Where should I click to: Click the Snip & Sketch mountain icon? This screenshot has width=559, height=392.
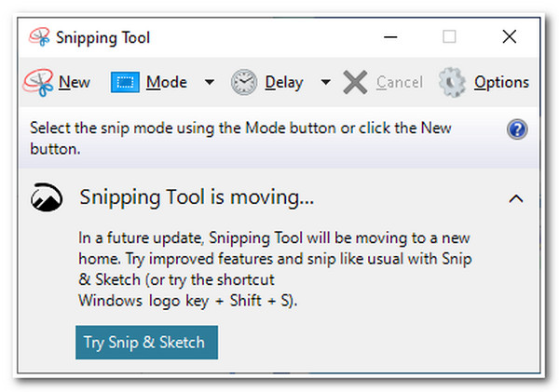pyautogui.click(x=47, y=197)
